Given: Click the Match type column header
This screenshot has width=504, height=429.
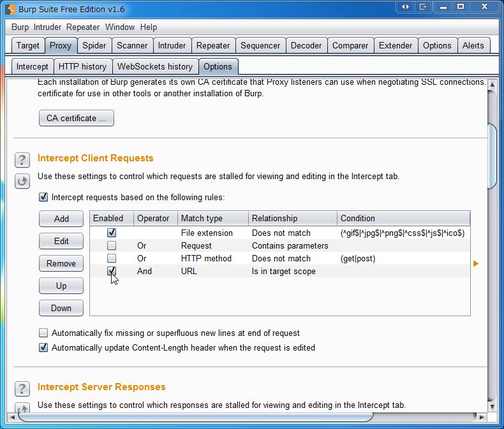Looking at the screenshot, I should (x=213, y=219).
